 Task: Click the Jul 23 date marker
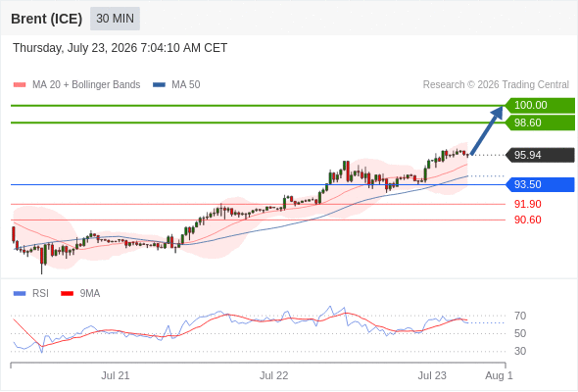pyautogui.click(x=432, y=375)
